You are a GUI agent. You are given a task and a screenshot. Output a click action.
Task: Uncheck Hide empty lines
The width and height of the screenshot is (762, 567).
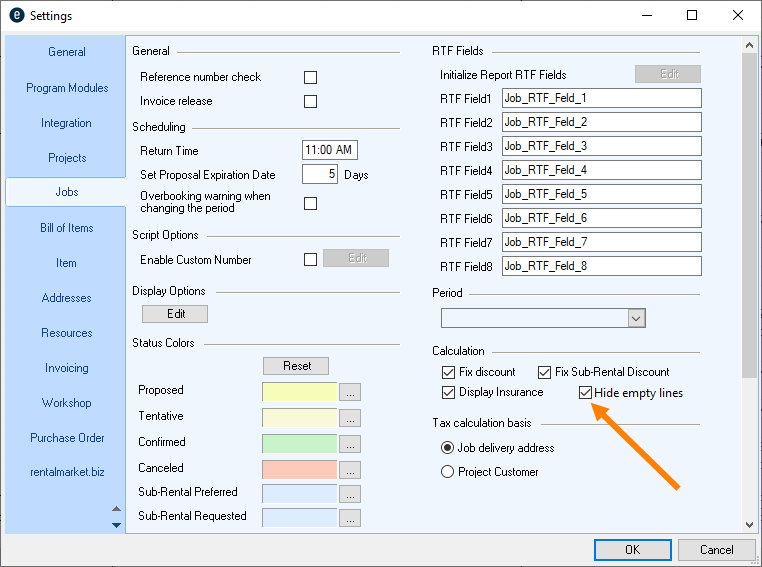tap(586, 393)
